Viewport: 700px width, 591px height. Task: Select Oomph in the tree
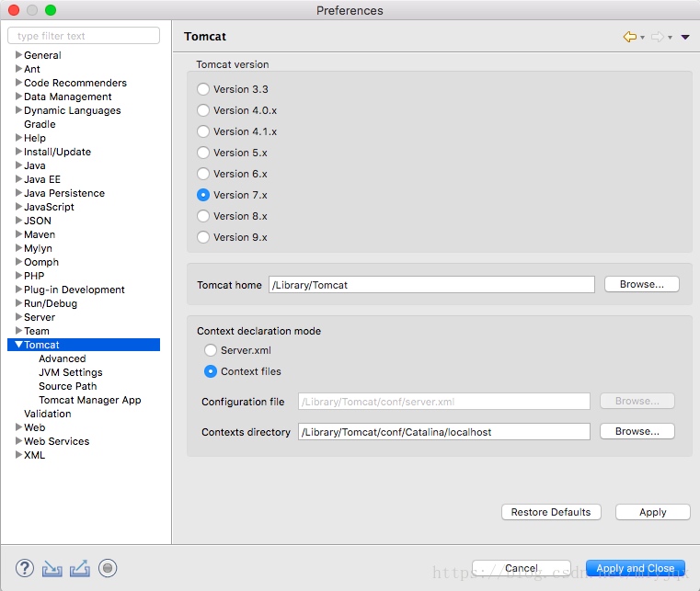(x=41, y=262)
